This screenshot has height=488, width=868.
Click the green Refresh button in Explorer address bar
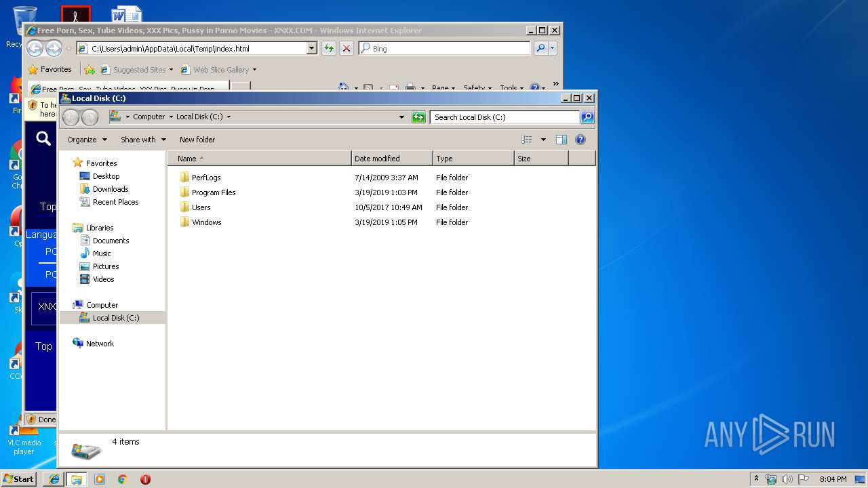418,117
